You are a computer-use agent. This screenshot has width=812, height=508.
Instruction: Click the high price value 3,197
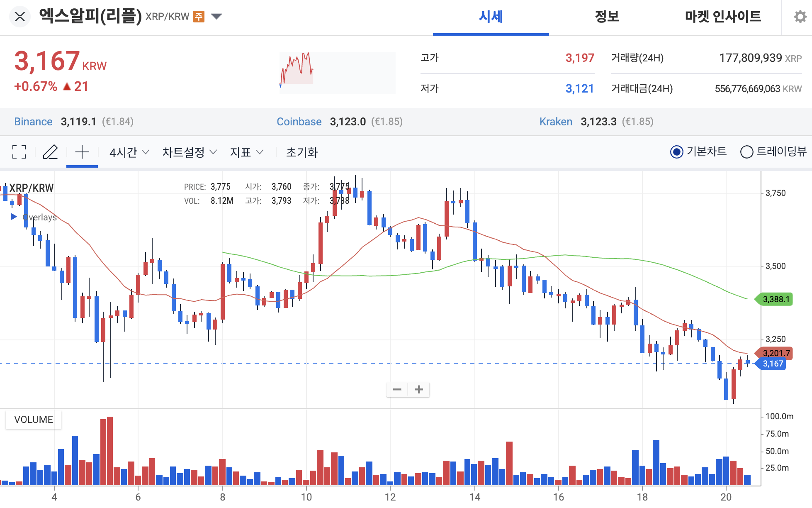point(580,58)
